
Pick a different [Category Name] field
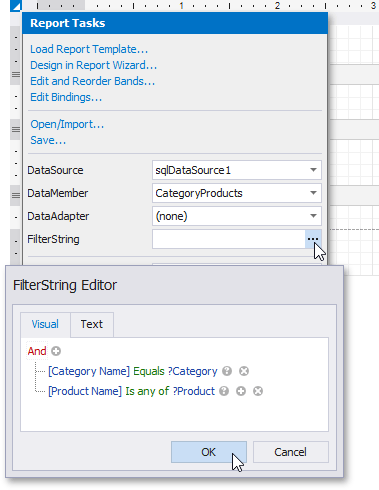(x=89, y=371)
